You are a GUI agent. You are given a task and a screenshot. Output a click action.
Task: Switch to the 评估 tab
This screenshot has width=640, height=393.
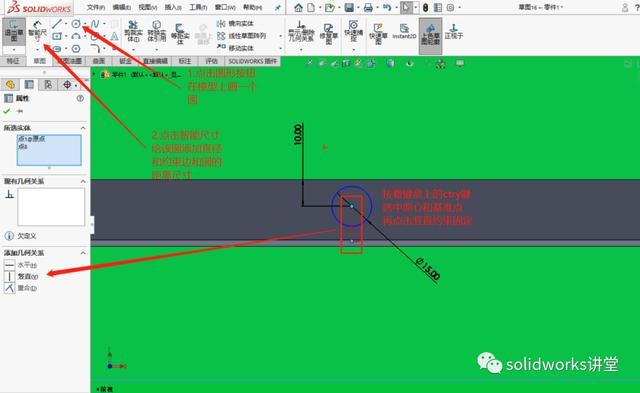[x=211, y=61]
